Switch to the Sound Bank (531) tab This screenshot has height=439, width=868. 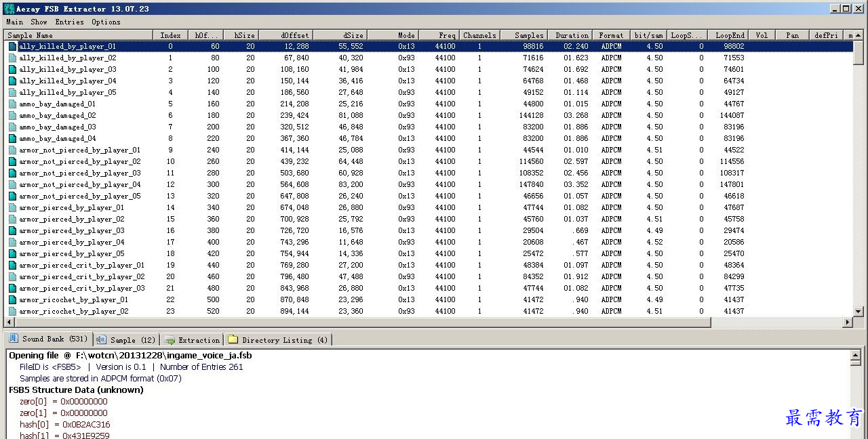click(x=47, y=339)
